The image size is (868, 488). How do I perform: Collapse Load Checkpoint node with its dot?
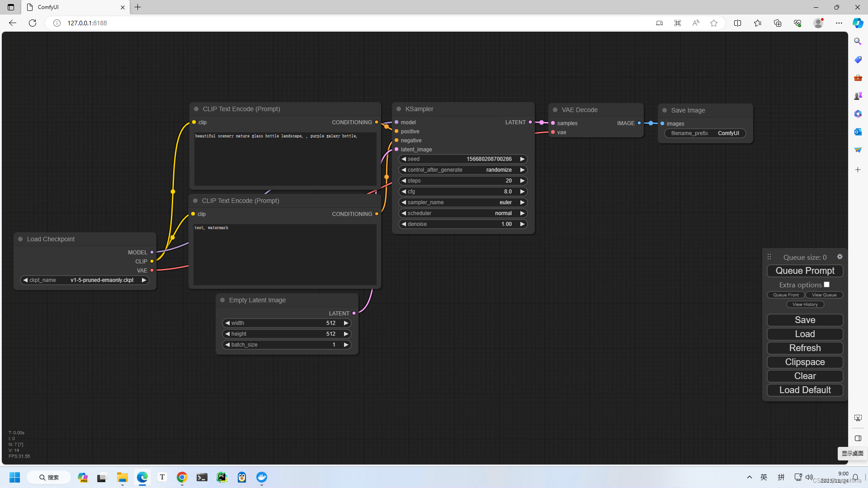coord(20,239)
